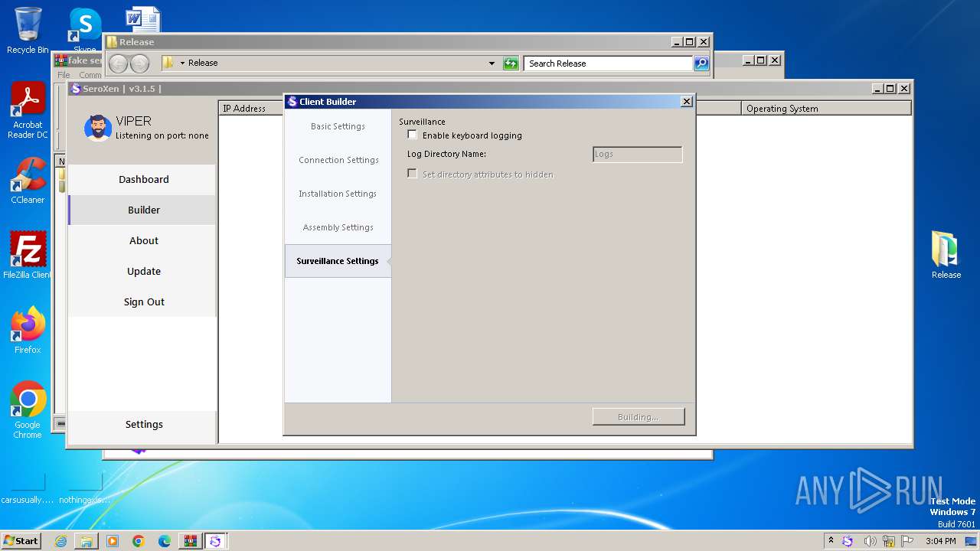The width and height of the screenshot is (980, 551).
Task: Launch the Google Chrome desktop shortcut
Action: pos(28,409)
